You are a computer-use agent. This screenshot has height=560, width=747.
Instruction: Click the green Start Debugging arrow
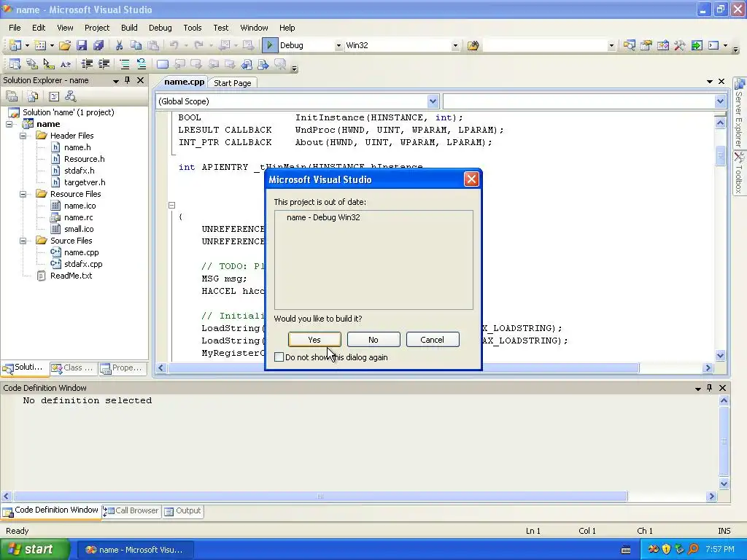coord(270,45)
